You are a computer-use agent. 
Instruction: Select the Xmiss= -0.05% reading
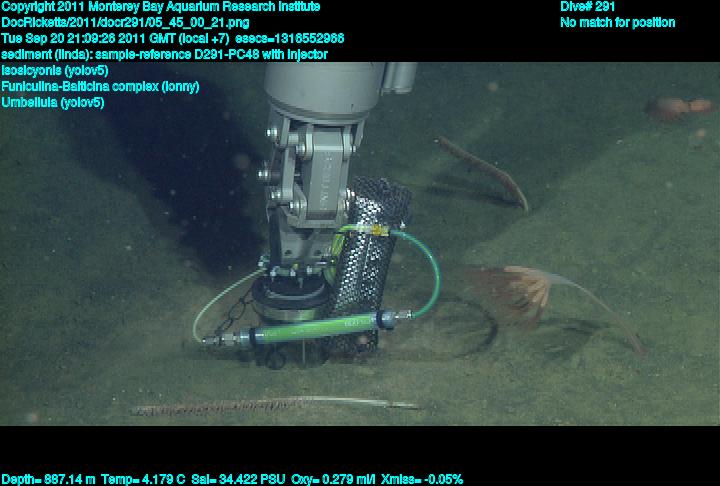click(422, 480)
